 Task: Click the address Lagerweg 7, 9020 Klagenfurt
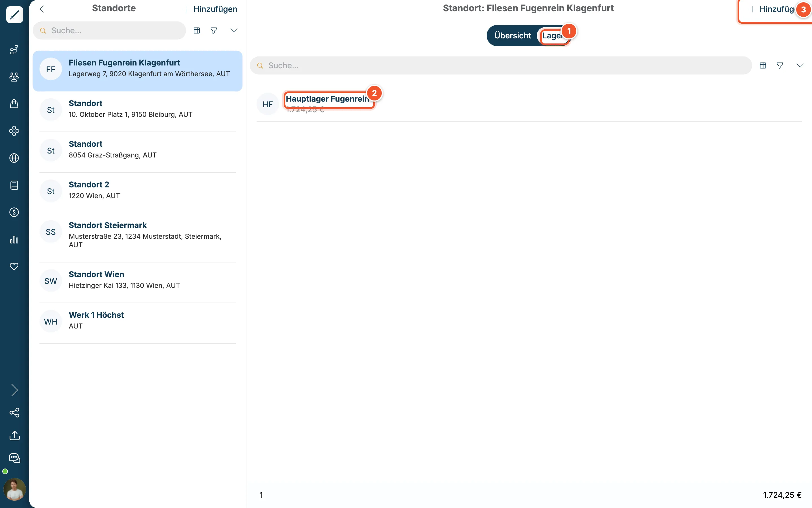point(149,74)
